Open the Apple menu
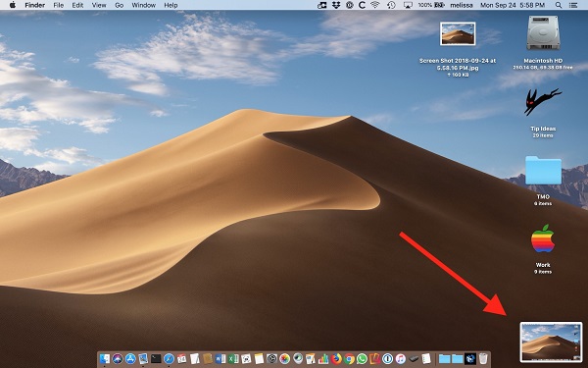 click(x=13, y=5)
